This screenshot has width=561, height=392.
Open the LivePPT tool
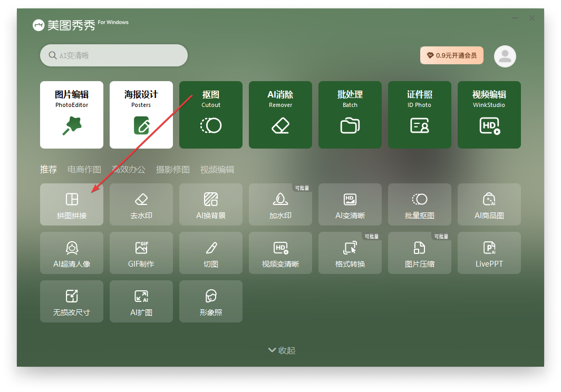pos(489,253)
